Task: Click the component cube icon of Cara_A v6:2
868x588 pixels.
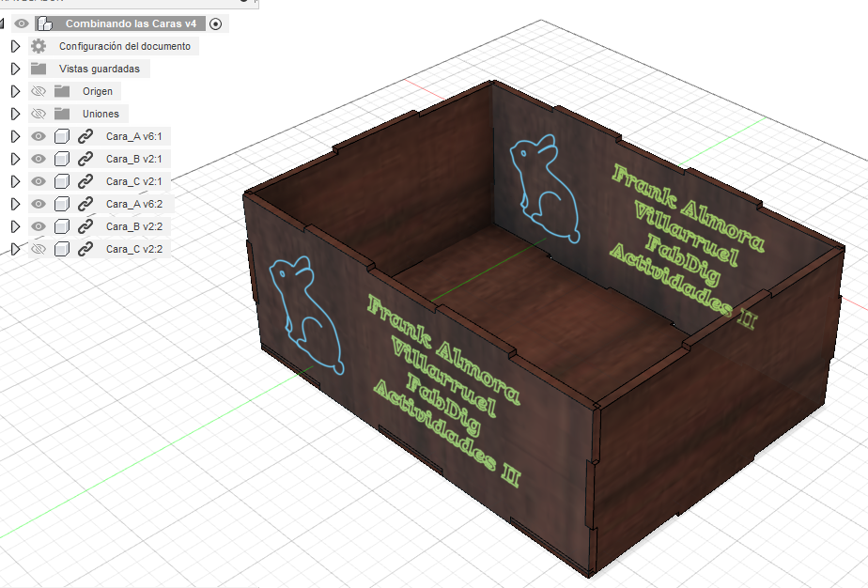Action: (62, 204)
